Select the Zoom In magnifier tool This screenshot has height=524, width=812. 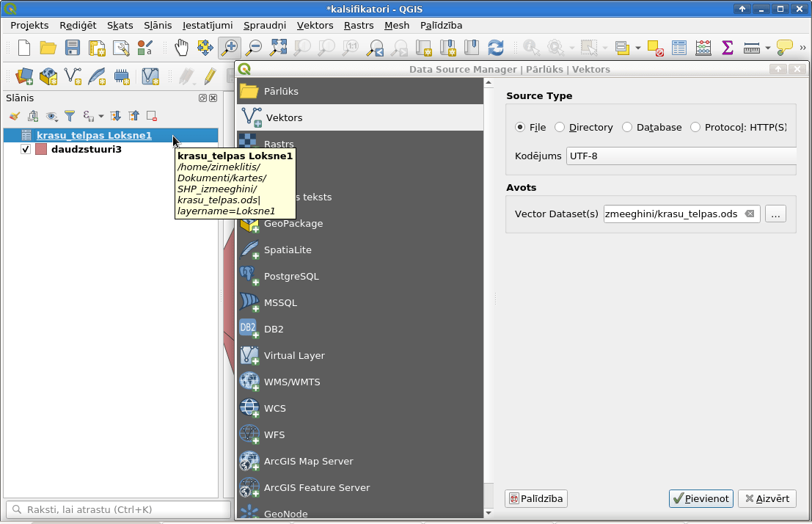click(230, 48)
